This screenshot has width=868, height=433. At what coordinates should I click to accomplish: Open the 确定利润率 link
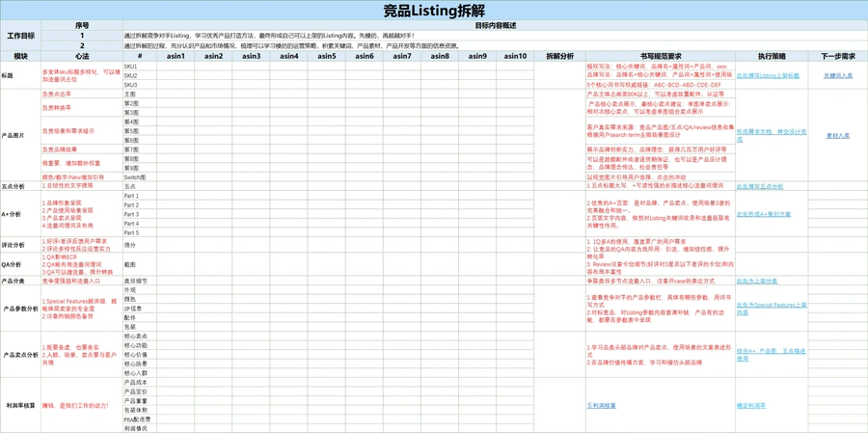751,405
